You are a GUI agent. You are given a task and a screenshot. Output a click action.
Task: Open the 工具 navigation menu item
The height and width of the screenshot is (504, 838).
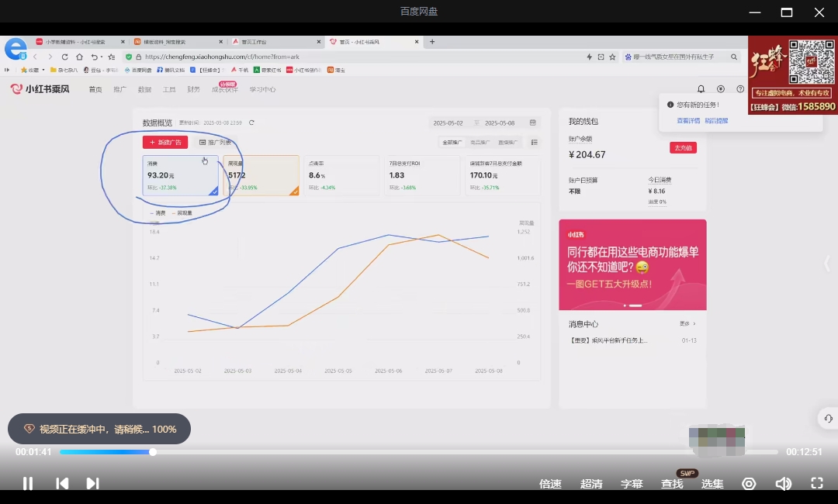click(x=169, y=90)
